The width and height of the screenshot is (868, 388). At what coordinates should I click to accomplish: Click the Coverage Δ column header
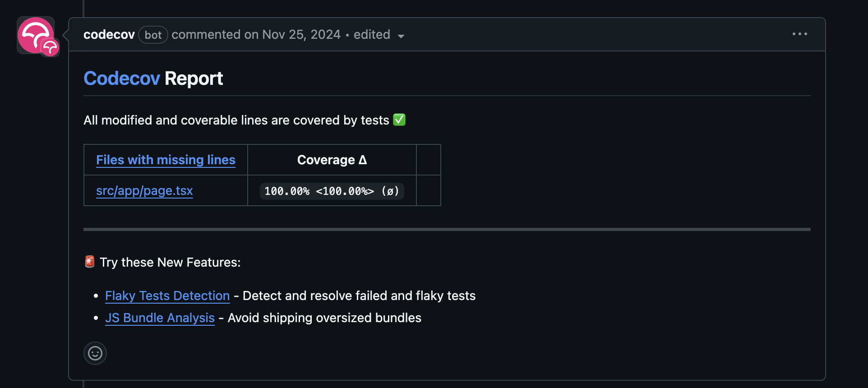[332, 160]
